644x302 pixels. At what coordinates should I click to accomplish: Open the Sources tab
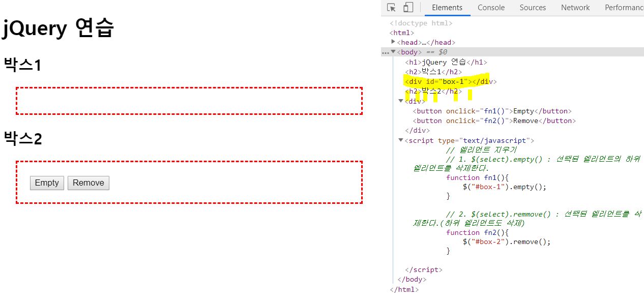pyautogui.click(x=533, y=8)
